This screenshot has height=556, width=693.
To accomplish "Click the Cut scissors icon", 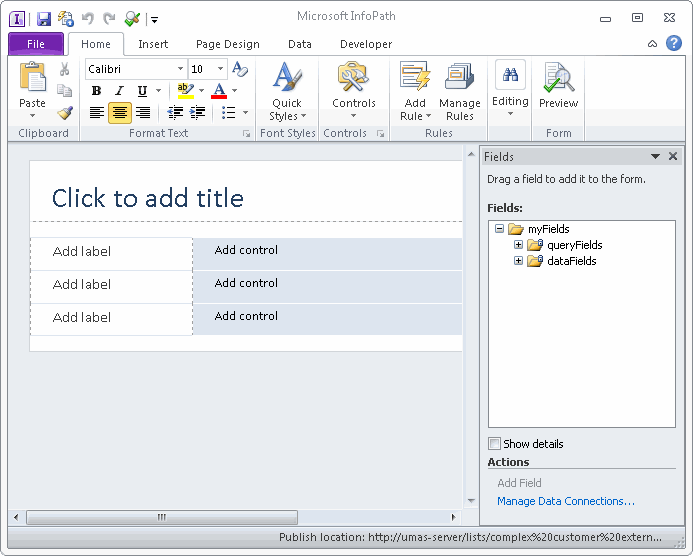I will [x=65, y=69].
